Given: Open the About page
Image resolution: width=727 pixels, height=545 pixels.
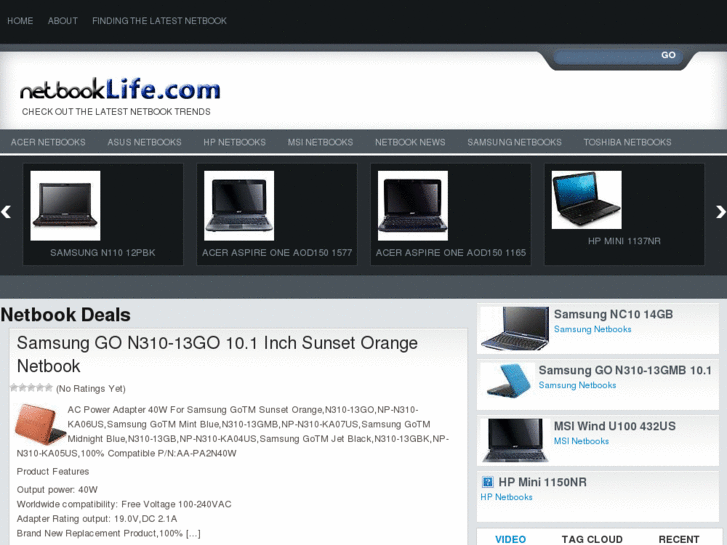Looking at the screenshot, I should pos(63,21).
